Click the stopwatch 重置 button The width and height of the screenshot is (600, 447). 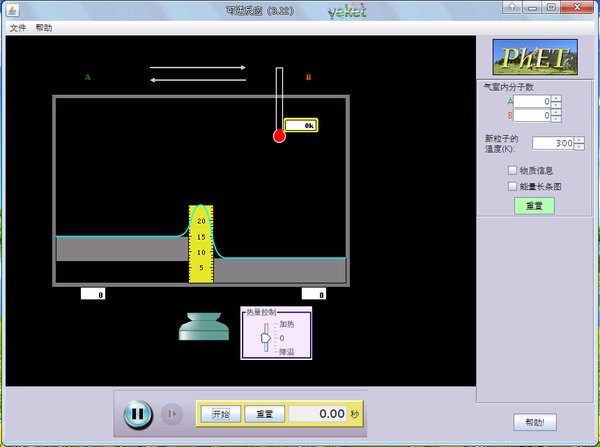coord(264,414)
